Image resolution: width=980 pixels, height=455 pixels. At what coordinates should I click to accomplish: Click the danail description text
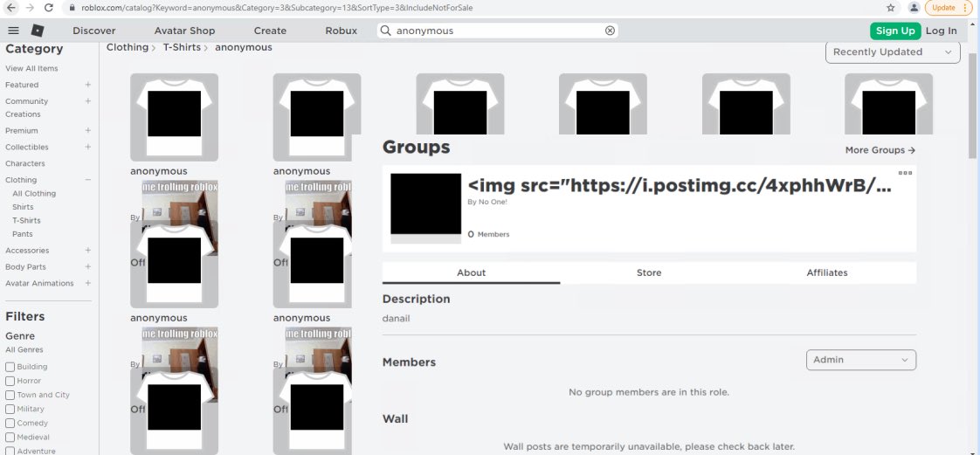point(397,318)
